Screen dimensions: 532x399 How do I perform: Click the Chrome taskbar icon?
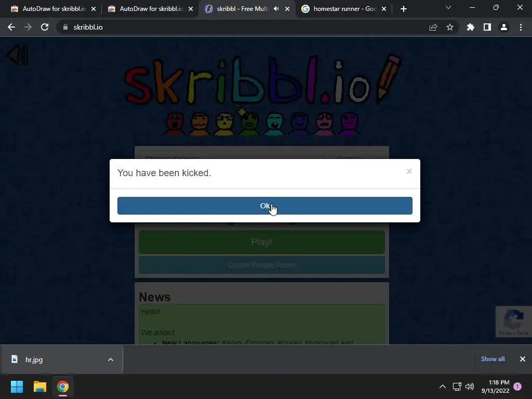pos(63,387)
